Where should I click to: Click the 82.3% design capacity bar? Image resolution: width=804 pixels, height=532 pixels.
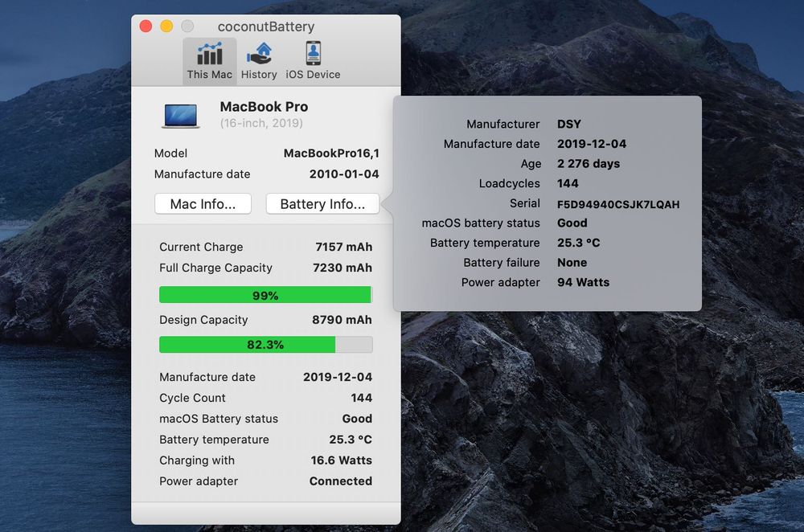pos(265,345)
